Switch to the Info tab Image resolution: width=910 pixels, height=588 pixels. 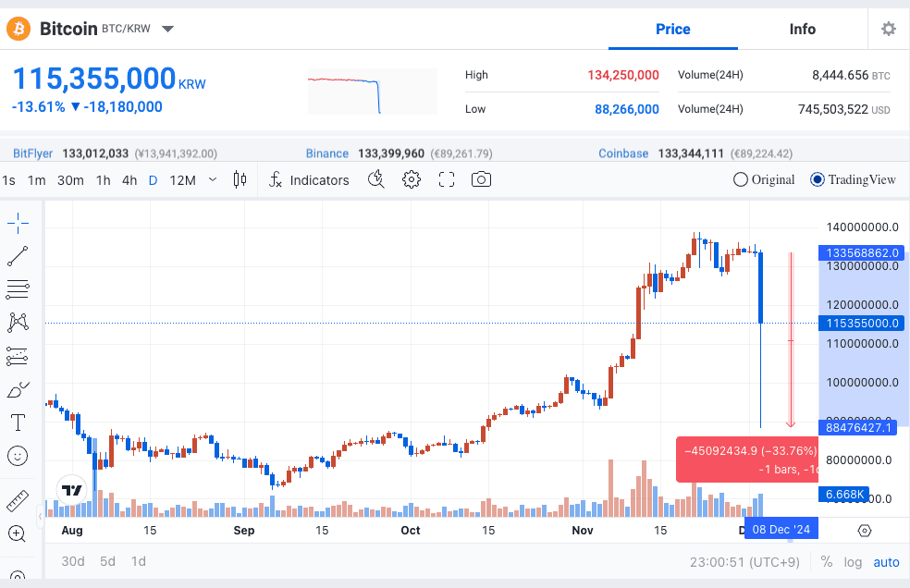coord(802,29)
